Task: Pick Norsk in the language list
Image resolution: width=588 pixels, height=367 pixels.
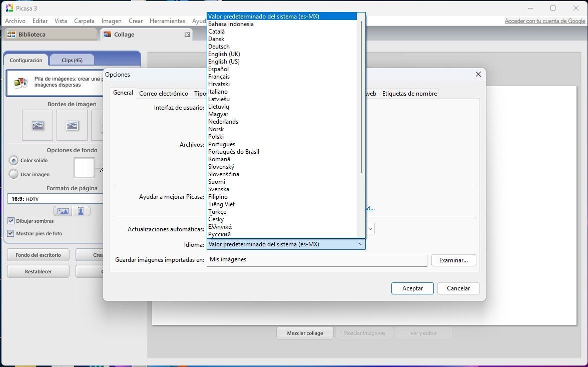Action: 282,129
